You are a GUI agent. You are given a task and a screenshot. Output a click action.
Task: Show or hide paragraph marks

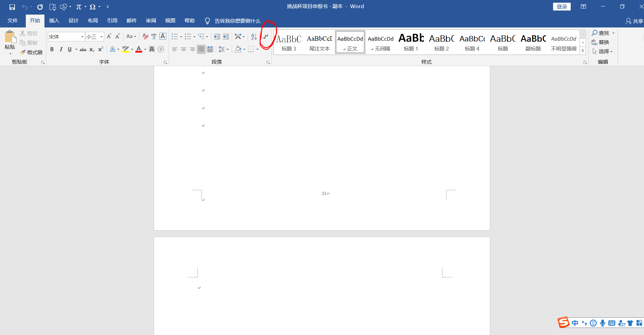(265, 37)
